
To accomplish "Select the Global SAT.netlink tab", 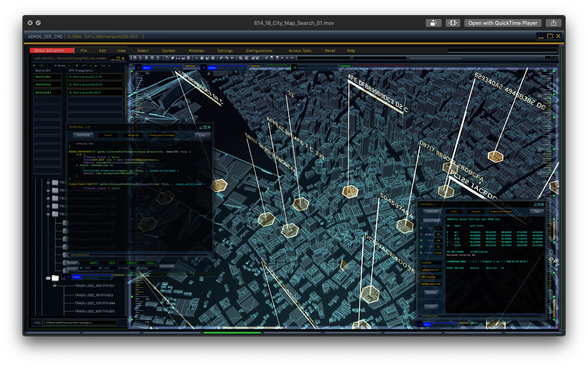I will click(52, 50).
